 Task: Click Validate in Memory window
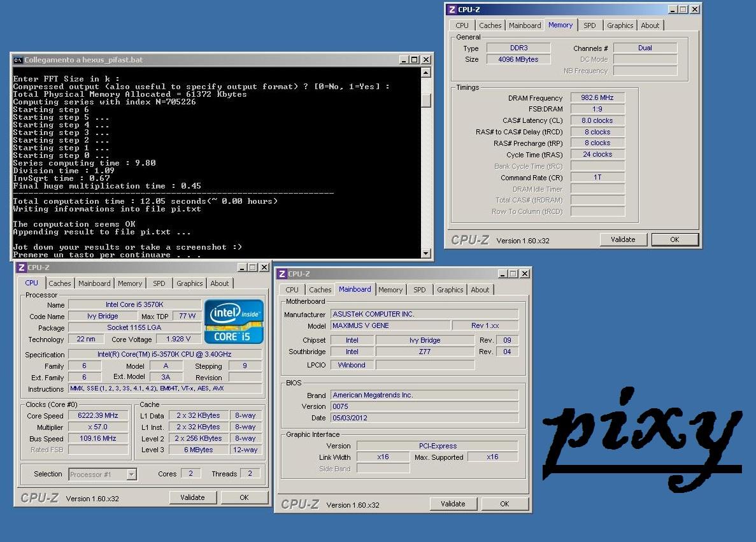tap(623, 239)
